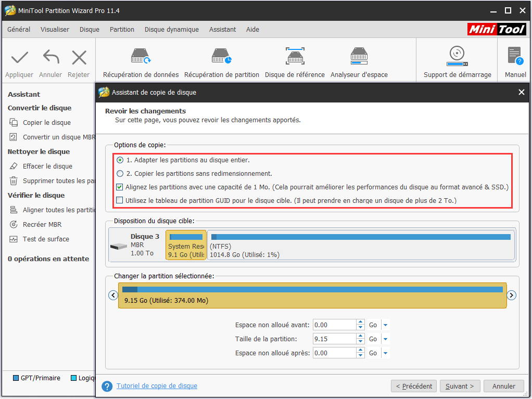Click the Espace non alloué avant input field

[334, 325]
